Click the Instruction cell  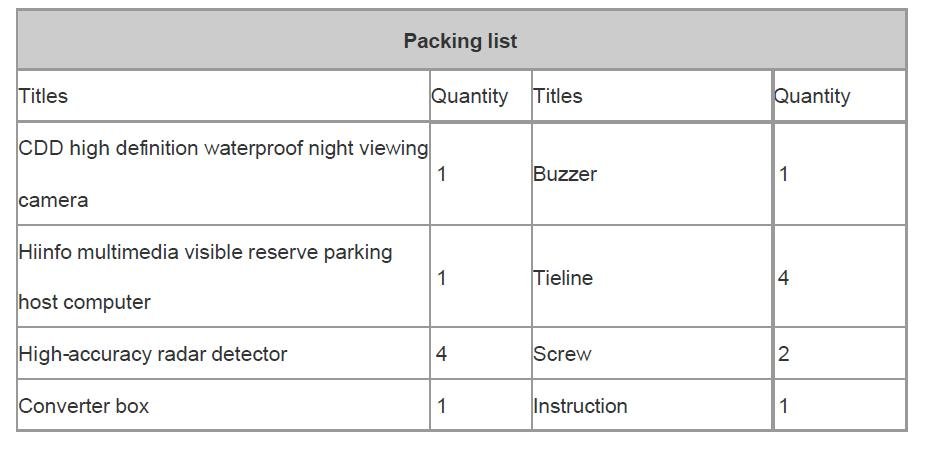(580, 406)
